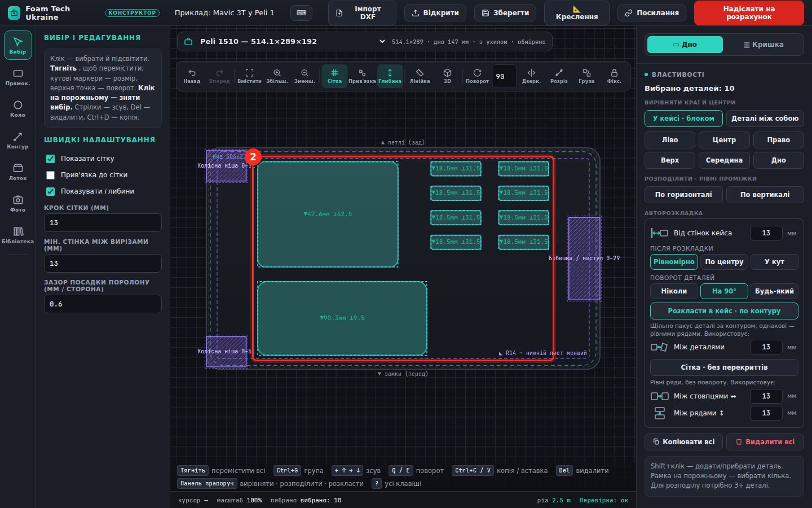Mirror selection with Дзерк. icon
Viewport: 812px width, 508px height.
[531, 76]
